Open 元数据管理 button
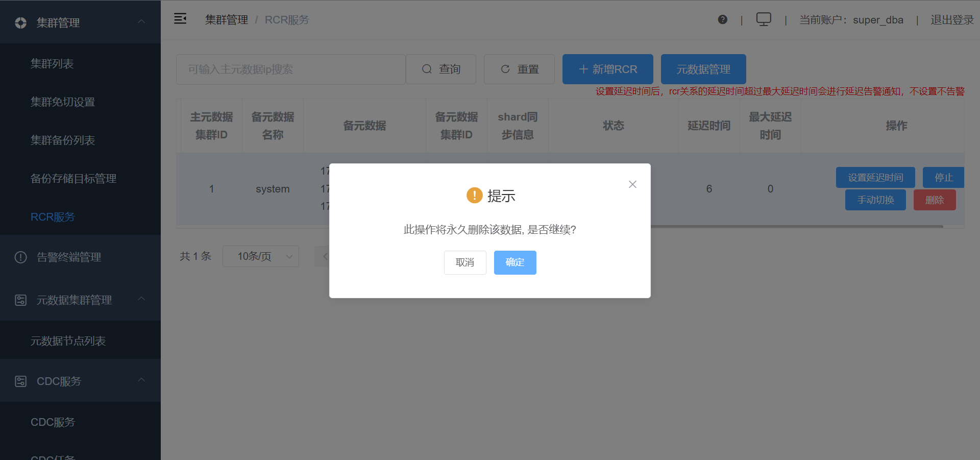 703,69
